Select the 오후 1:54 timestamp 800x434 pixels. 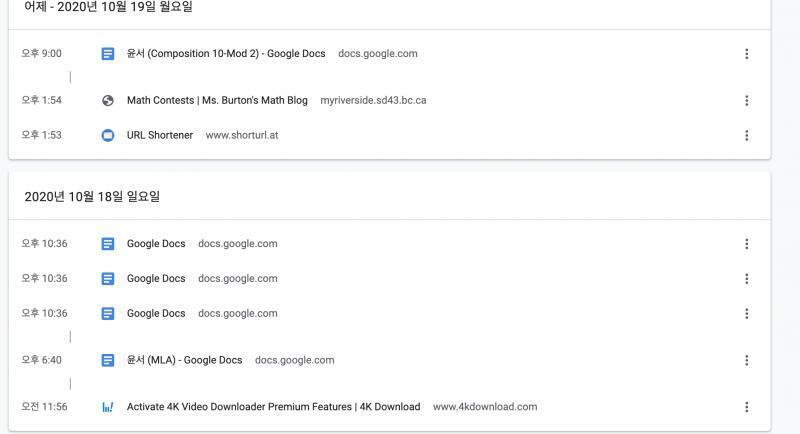pos(41,100)
